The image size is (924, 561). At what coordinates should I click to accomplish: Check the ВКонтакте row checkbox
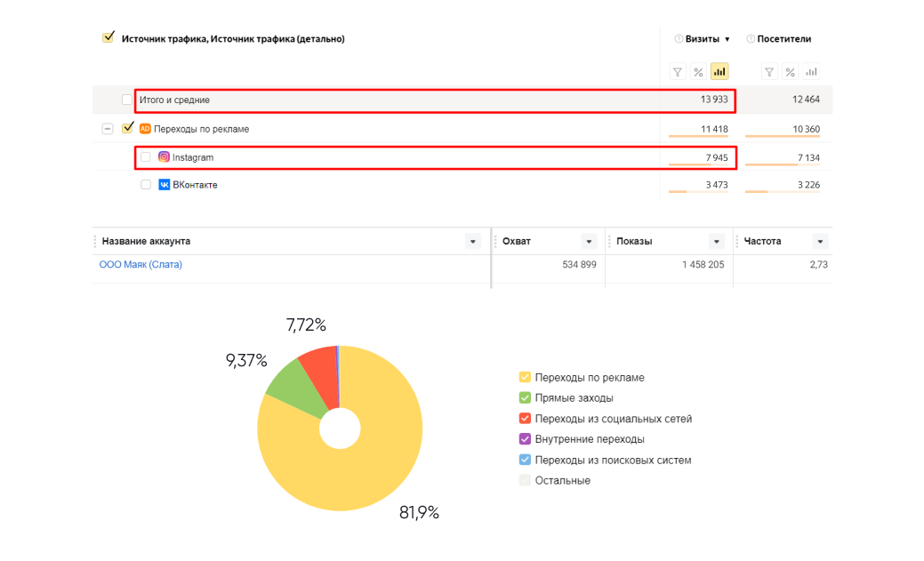point(146,185)
